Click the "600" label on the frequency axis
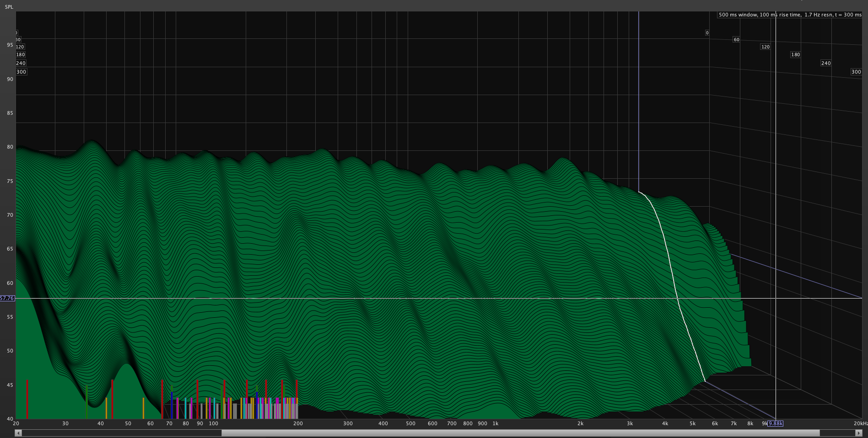 click(432, 423)
